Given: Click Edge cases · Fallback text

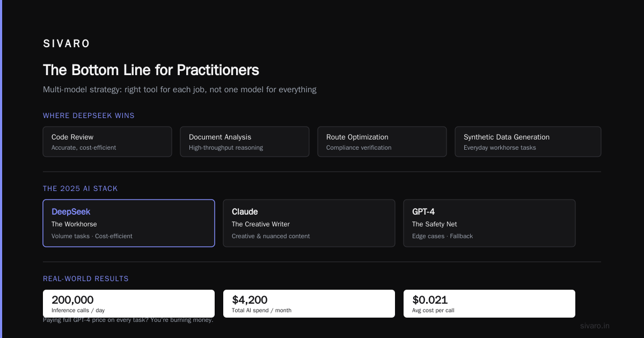Looking at the screenshot, I should 442,236.
